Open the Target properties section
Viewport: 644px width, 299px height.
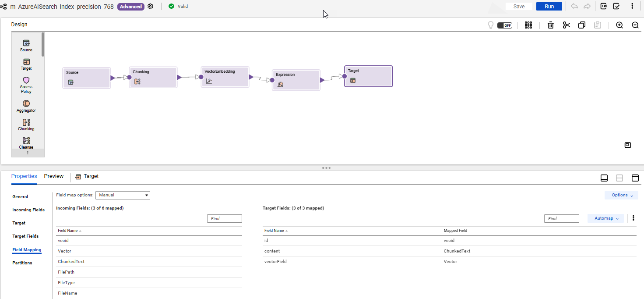click(19, 223)
